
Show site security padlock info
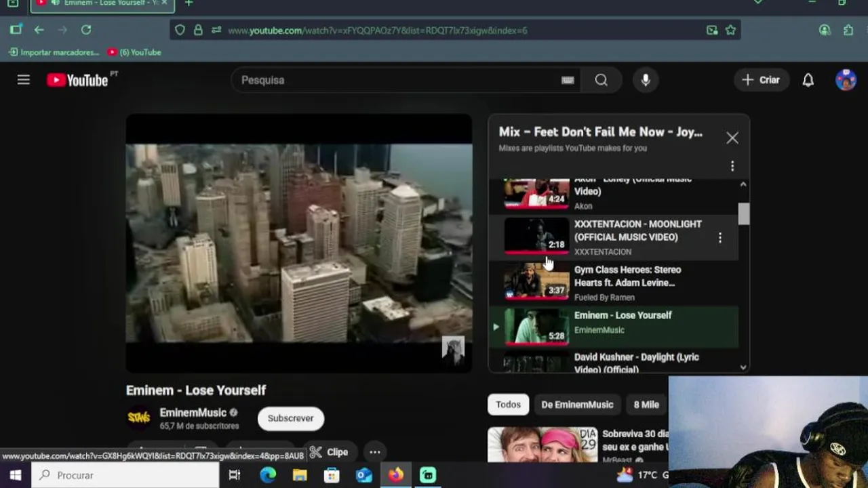click(198, 30)
